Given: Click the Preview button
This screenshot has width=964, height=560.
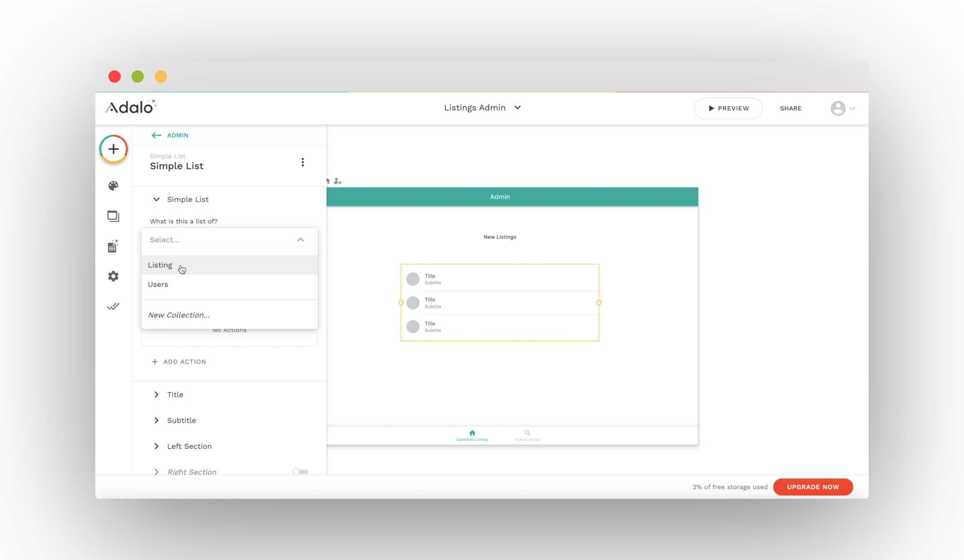Looking at the screenshot, I should point(728,109).
